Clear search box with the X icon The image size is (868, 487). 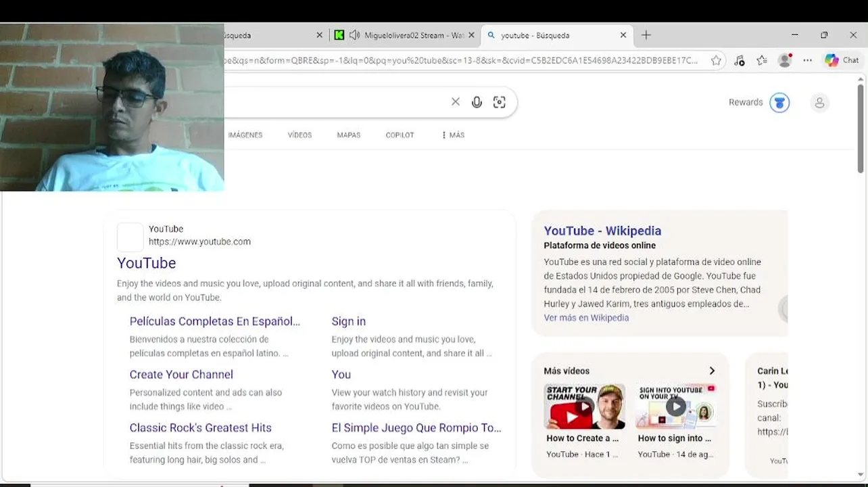point(456,102)
